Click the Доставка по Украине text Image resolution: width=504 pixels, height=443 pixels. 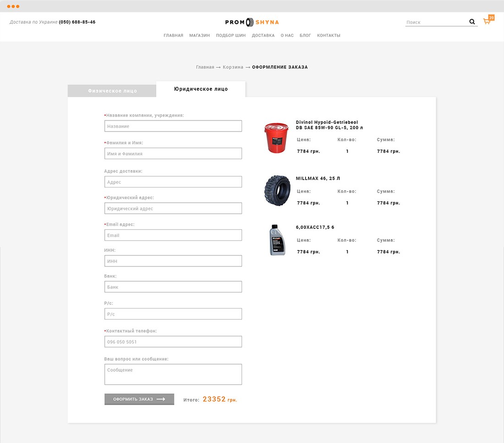pyautogui.click(x=33, y=22)
